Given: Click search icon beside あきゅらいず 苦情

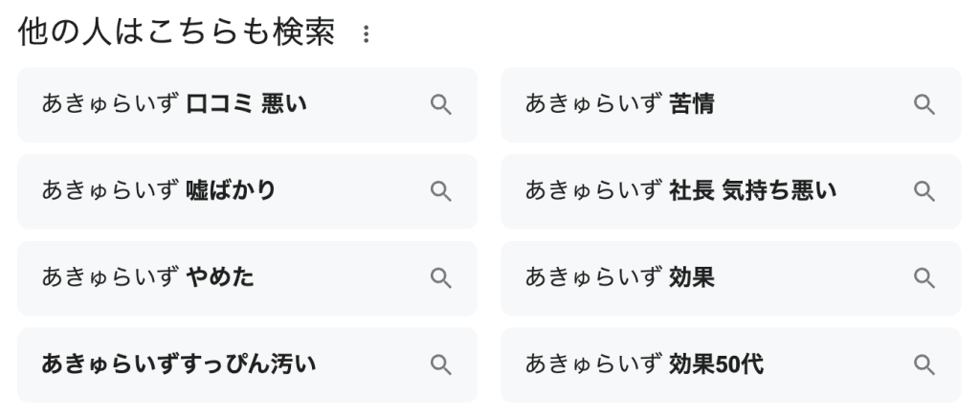Looking at the screenshot, I should tap(924, 104).
